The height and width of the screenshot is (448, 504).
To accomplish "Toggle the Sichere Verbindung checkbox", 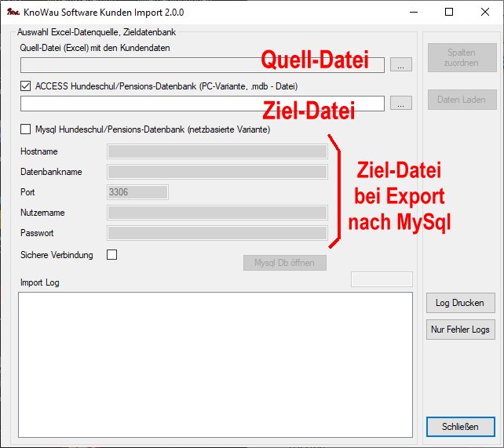I will (111, 255).
